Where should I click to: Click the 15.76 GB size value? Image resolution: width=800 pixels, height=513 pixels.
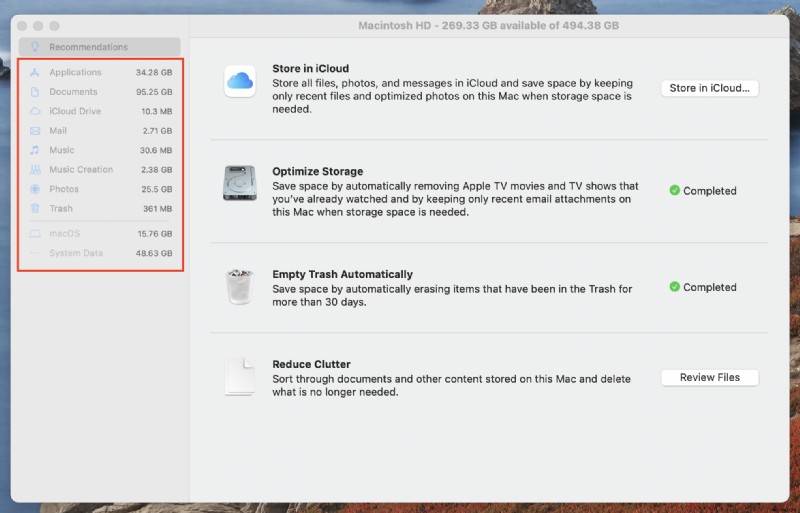click(155, 234)
